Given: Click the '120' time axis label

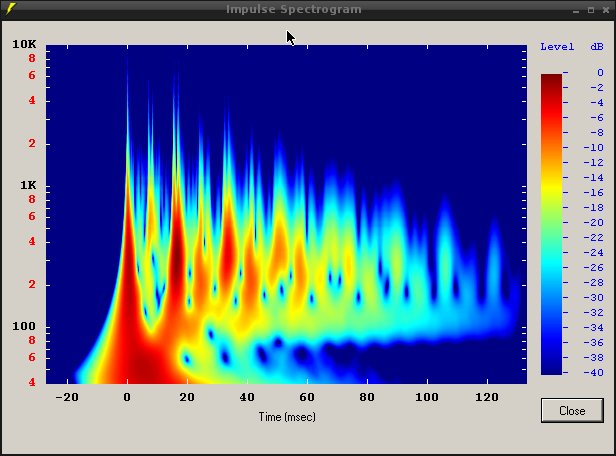Looking at the screenshot, I should pyautogui.click(x=487, y=397).
